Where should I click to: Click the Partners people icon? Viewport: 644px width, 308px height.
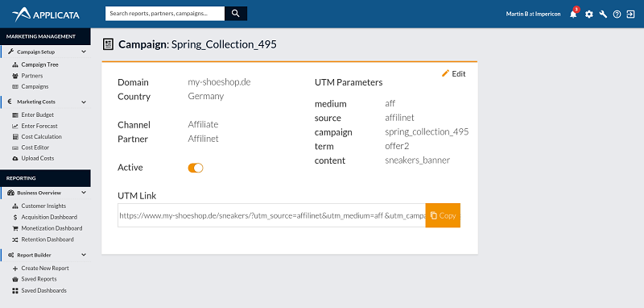click(x=15, y=76)
